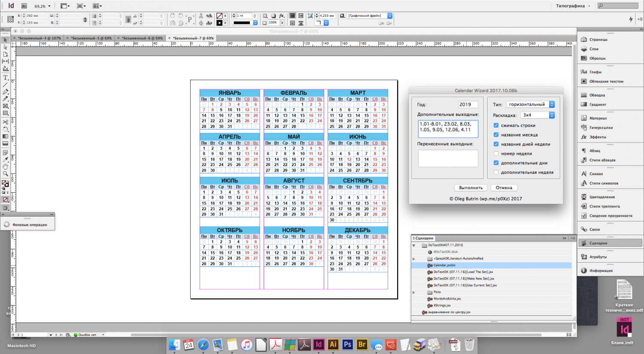644x354 pixels.
Task: Open the Pages (Страницы) panel
Action: 598,39
